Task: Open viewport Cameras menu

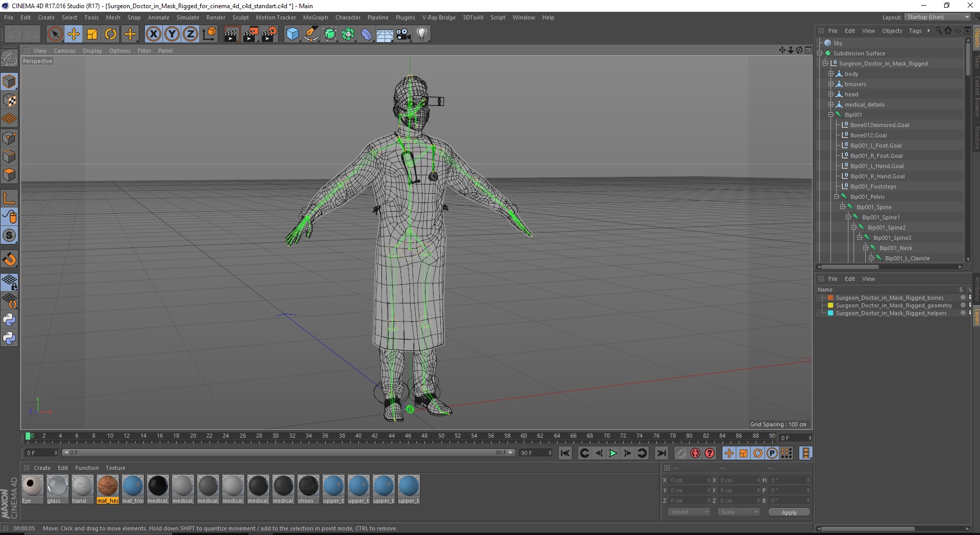Action: click(x=65, y=51)
